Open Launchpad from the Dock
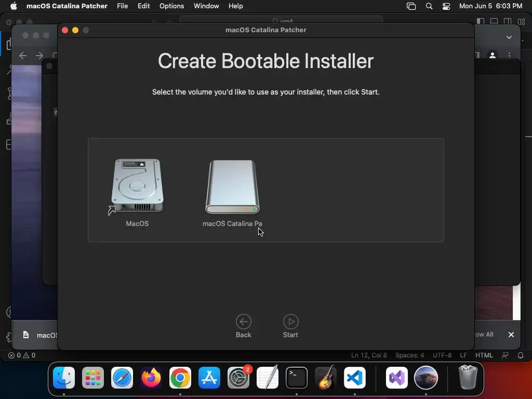 (x=93, y=378)
